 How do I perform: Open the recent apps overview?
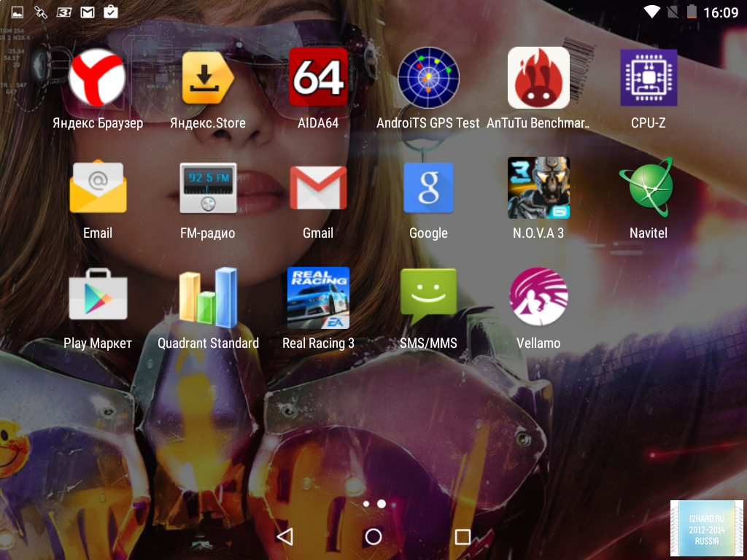point(462,537)
